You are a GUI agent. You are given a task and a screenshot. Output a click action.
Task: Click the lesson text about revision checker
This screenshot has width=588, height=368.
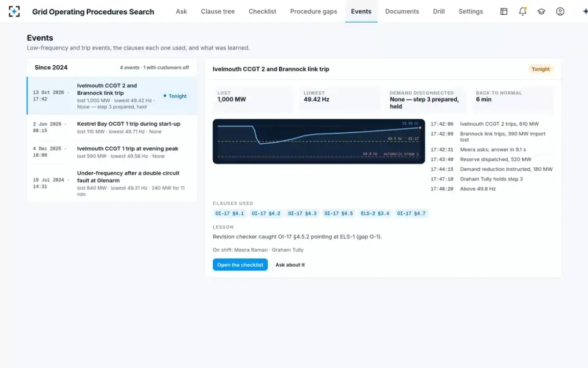tap(297, 237)
